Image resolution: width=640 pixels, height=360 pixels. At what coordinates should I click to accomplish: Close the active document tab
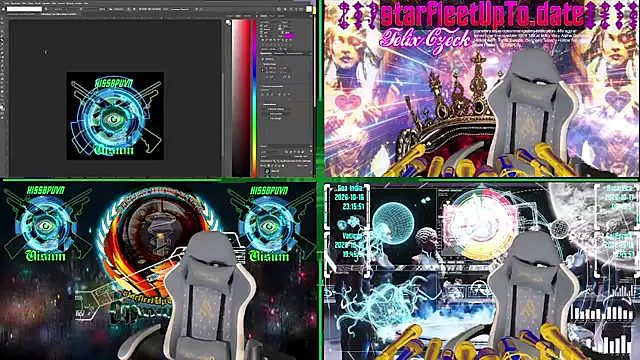[x=78, y=14]
